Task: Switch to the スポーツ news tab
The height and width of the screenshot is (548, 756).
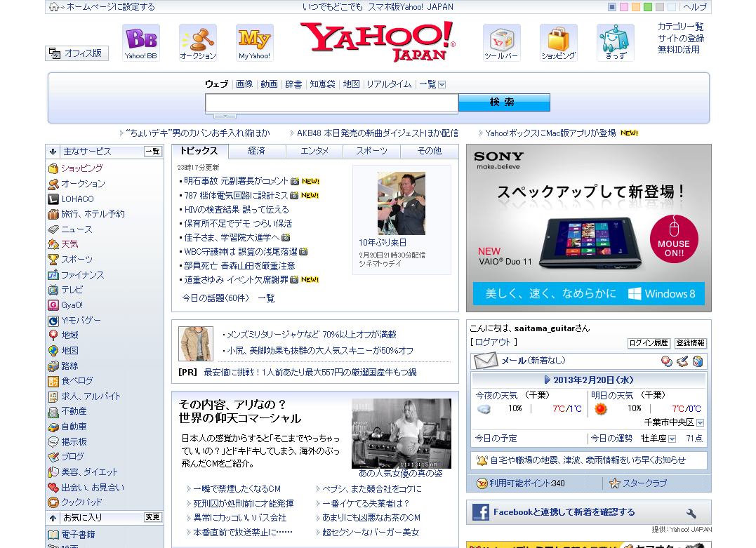Action: [x=371, y=151]
